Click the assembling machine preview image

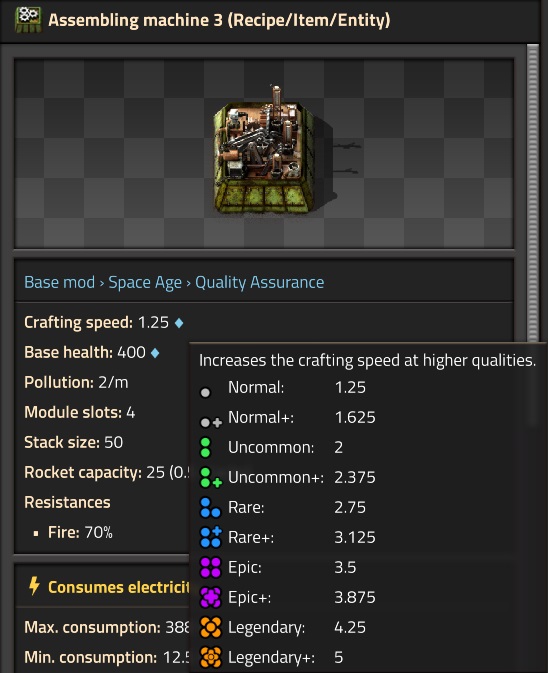point(264,153)
